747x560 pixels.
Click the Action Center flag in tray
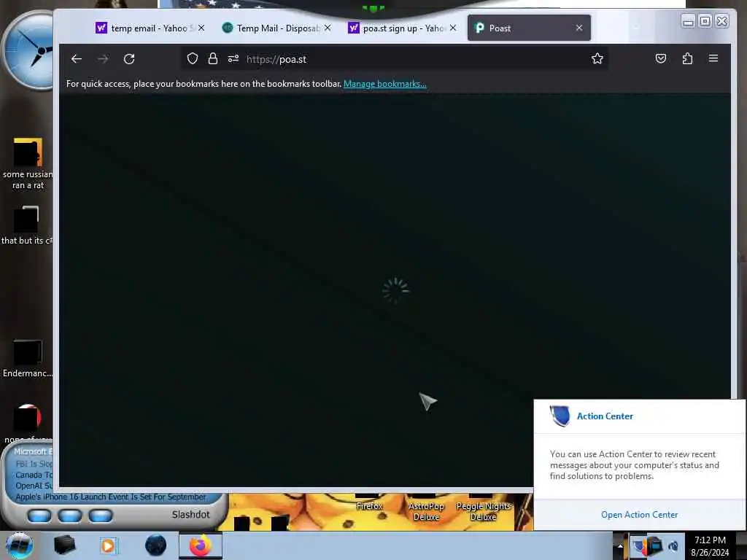(638, 546)
